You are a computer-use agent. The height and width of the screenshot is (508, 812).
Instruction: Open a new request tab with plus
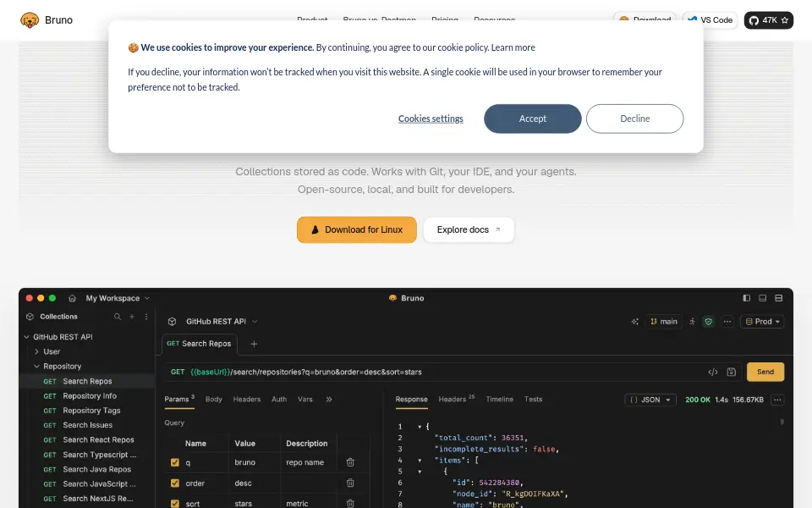pyautogui.click(x=254, y=344)
